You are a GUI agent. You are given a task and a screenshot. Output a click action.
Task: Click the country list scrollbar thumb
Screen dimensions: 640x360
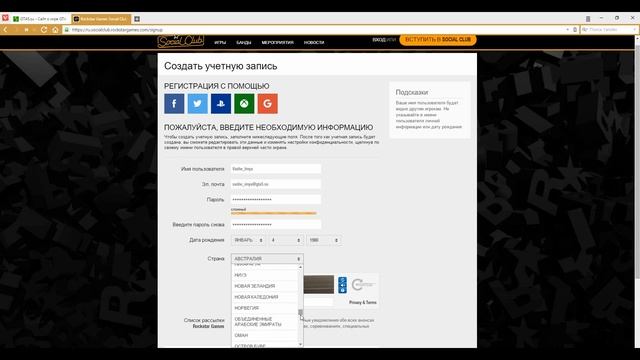pyautogui.click(x=301, y=313)
